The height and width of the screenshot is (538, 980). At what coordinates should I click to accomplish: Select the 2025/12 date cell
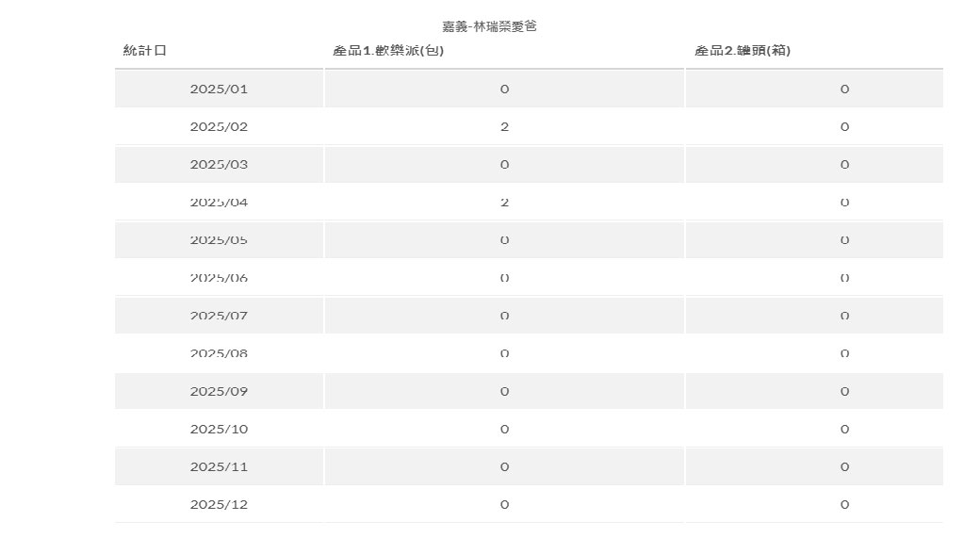[219, 504]
